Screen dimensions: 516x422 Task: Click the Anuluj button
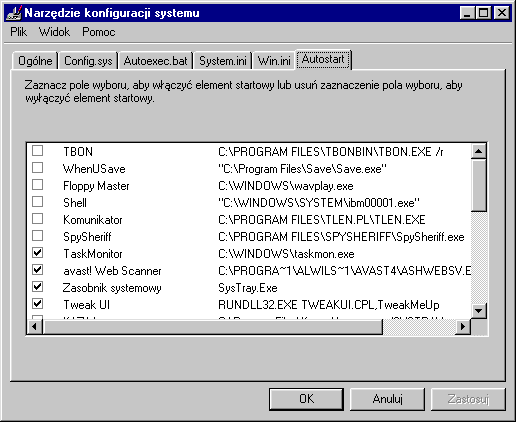(387, 399)
